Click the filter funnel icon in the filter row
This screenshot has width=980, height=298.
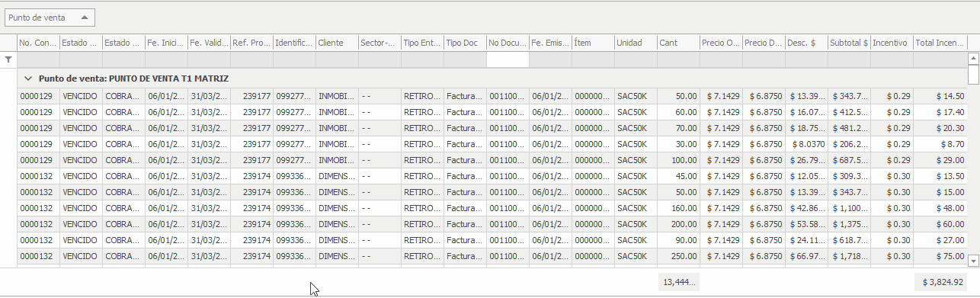pos(8,59)
